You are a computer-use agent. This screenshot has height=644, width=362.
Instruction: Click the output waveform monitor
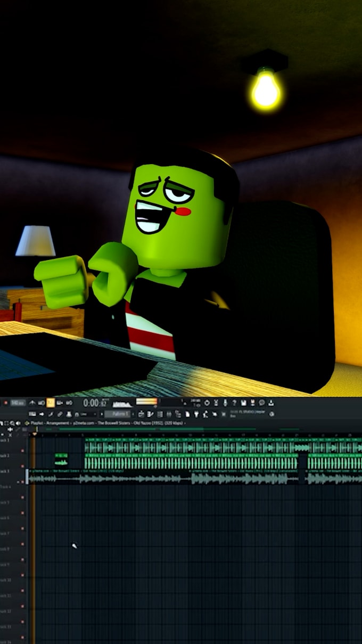click(x=122, y=404)
